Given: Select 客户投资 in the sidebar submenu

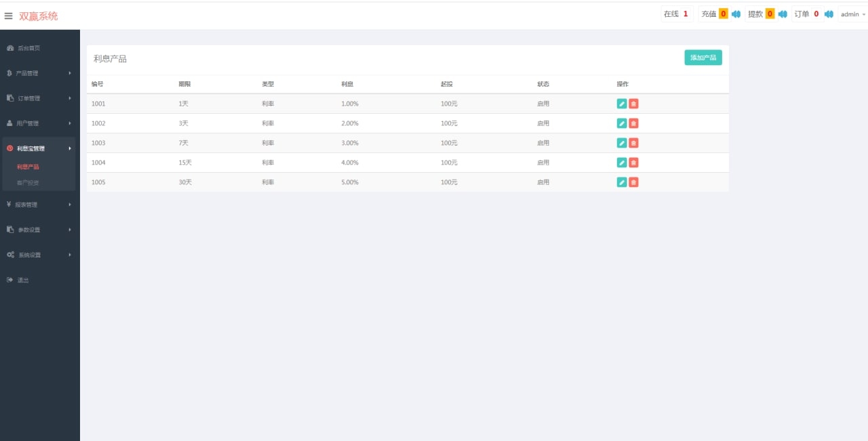Looking at the screenshot, I should 28,183.
